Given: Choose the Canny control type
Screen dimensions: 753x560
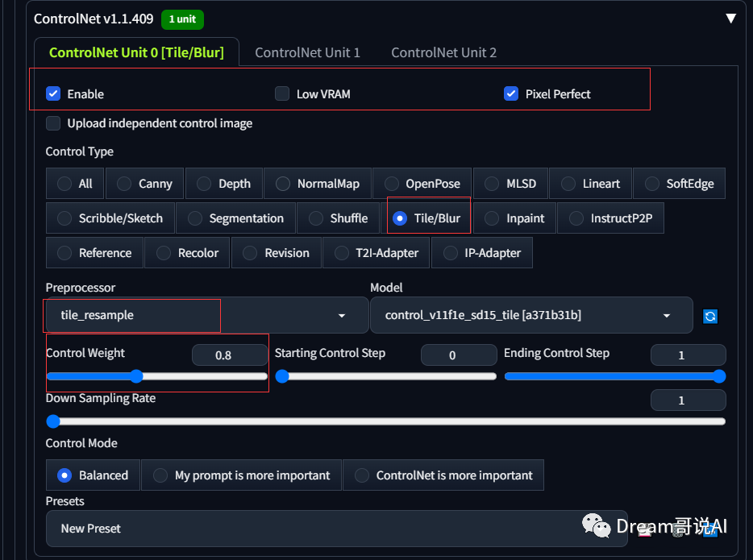Looking at the screenshot, I should [x=144, y=183].
